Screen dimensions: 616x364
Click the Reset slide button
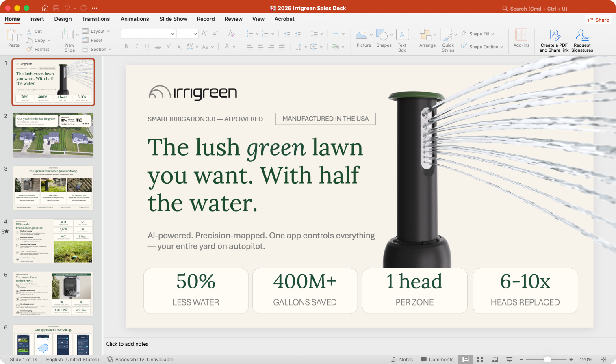click(92, 40)
